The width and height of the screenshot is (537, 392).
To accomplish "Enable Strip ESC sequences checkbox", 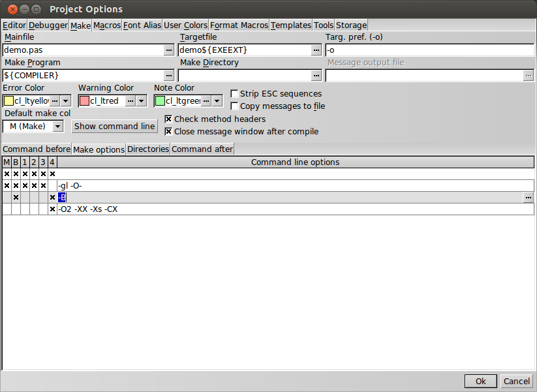I will tap(234, 94).
